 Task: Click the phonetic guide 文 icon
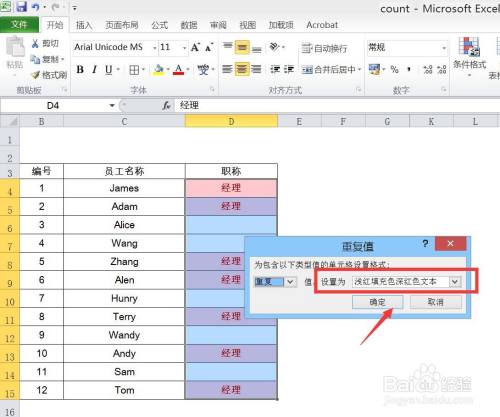[x=203, y=69]
